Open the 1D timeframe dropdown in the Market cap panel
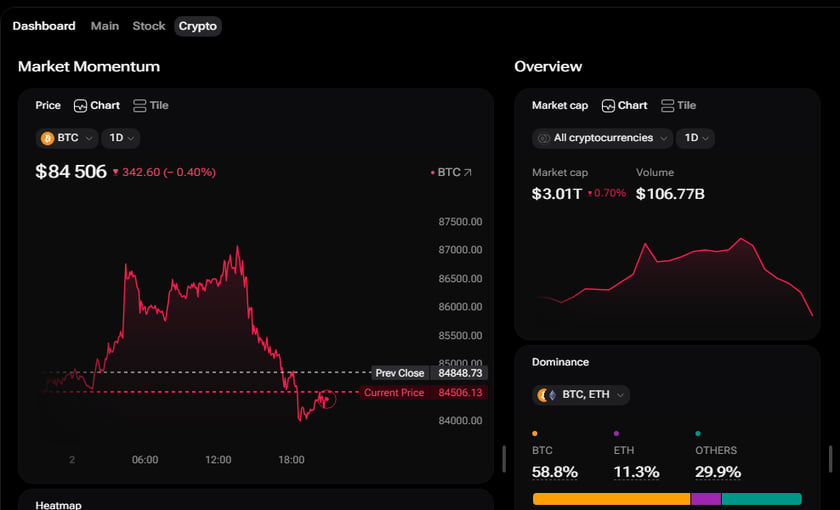 coord(695,138)
